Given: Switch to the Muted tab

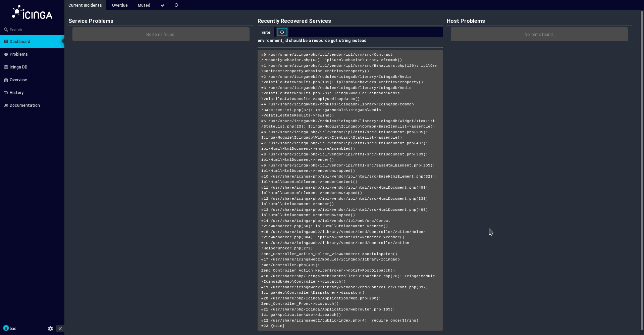Looking at the screenshot, I should point(144,5).
